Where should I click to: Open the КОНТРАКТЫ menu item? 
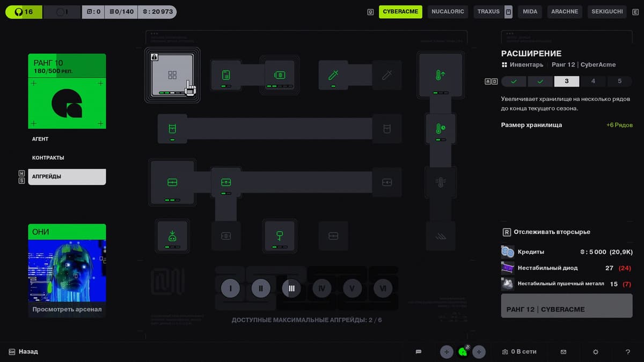coord(48,158)
